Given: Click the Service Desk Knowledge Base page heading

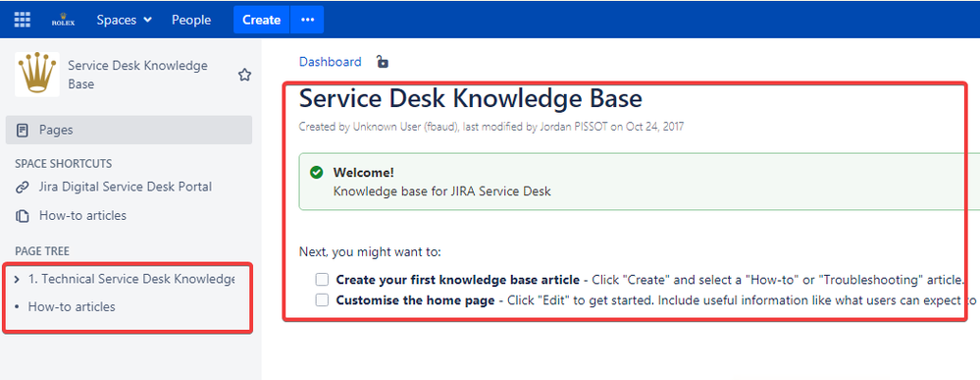Looking at the screenshot, I should click(x=471, y=99).
